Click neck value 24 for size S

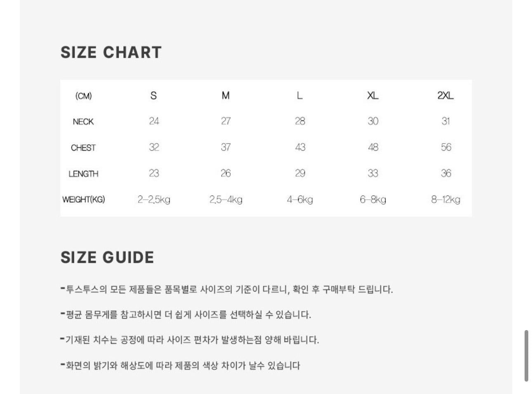(x=154, y=121)
